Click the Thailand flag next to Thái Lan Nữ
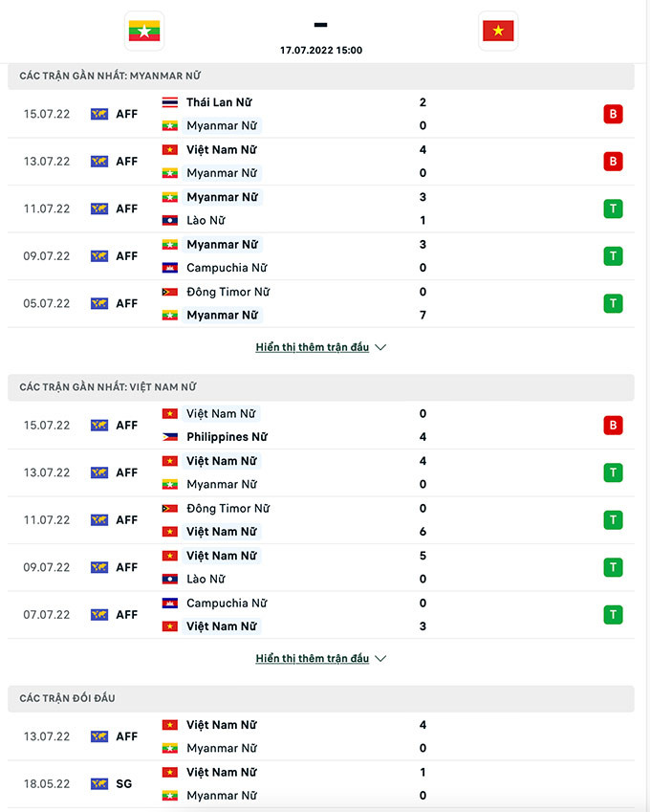Viewport: 650px width, 812px height. (x=170, y=102)
